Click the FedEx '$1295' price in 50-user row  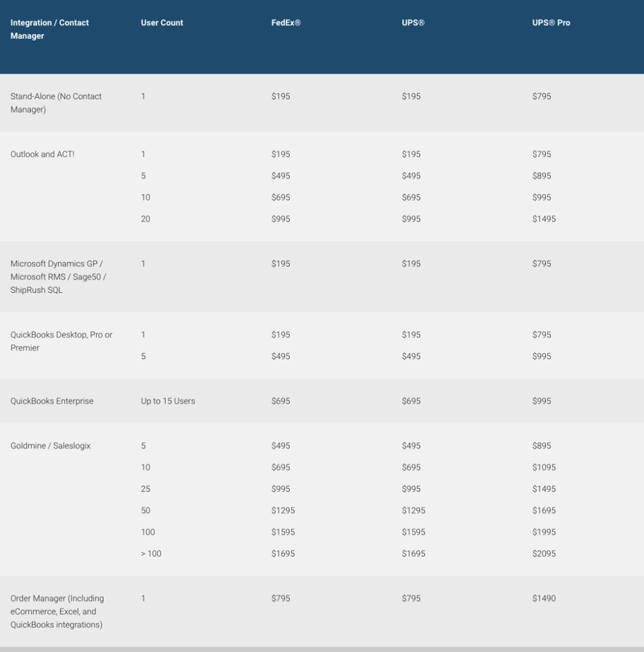283,511
